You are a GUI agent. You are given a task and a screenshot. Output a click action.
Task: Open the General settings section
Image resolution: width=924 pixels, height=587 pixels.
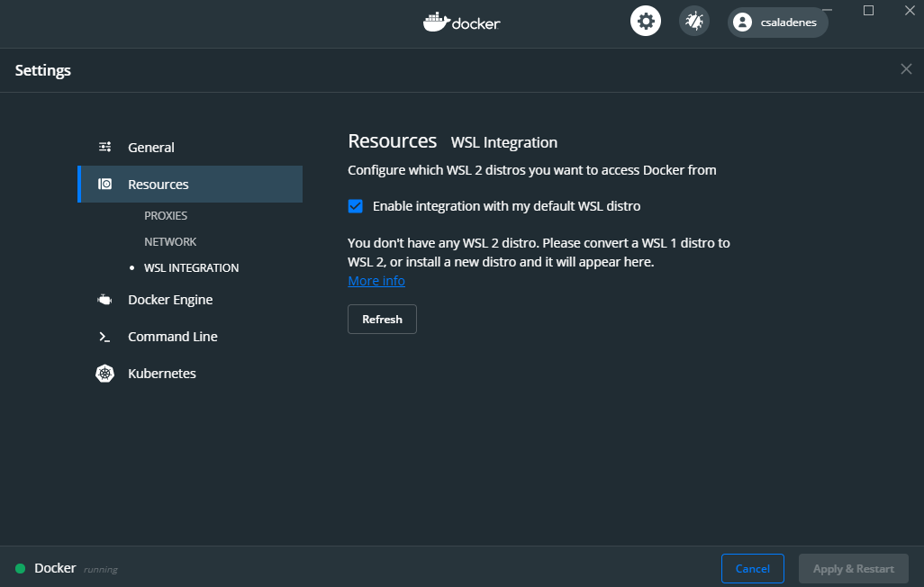(190, 147)
